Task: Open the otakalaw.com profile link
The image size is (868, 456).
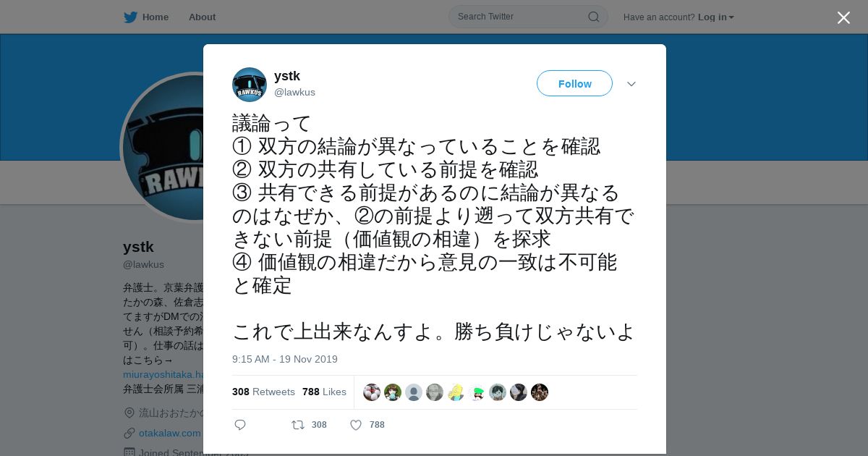Action: (169, 433)
